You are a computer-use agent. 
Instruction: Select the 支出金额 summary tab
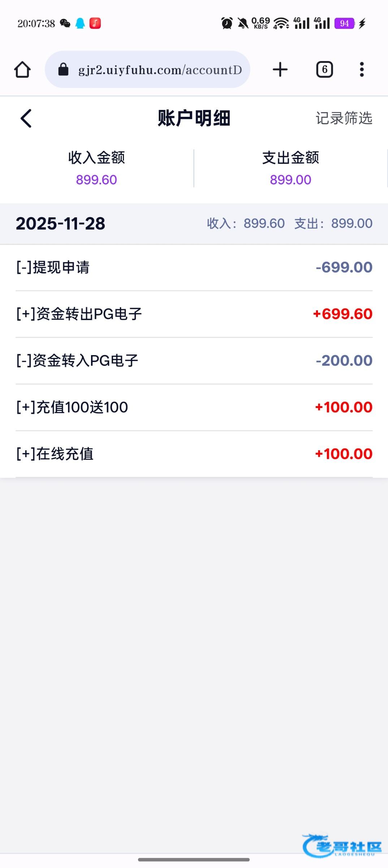[290, 168]
